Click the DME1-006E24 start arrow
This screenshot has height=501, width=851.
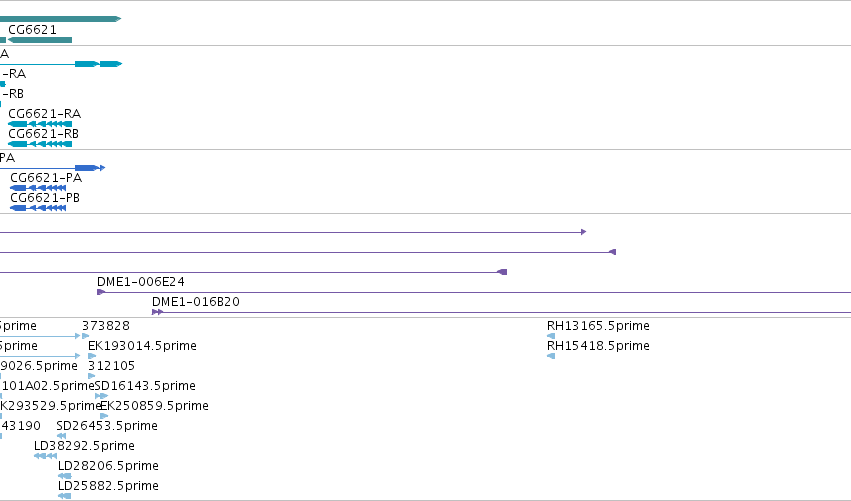(x=101, y=293)
